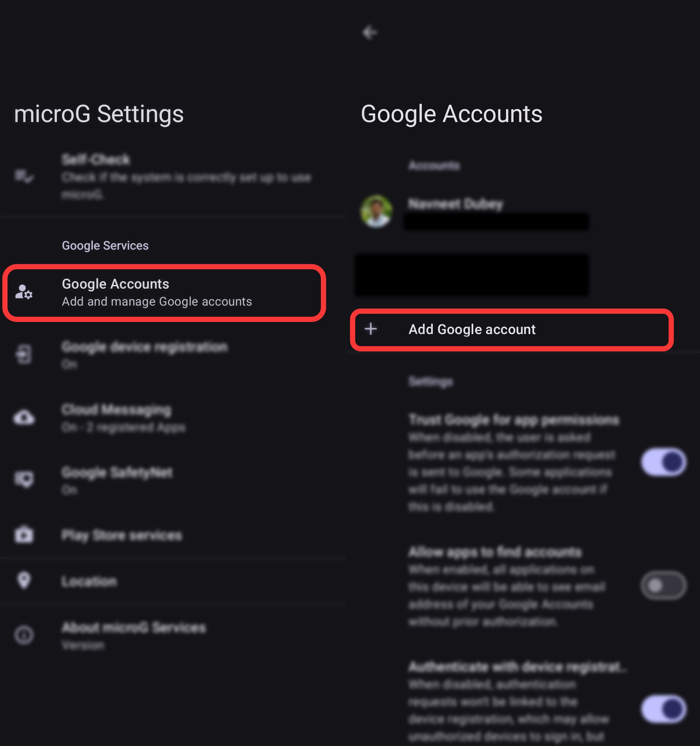Open About microG Services entry

coord(133,635)
